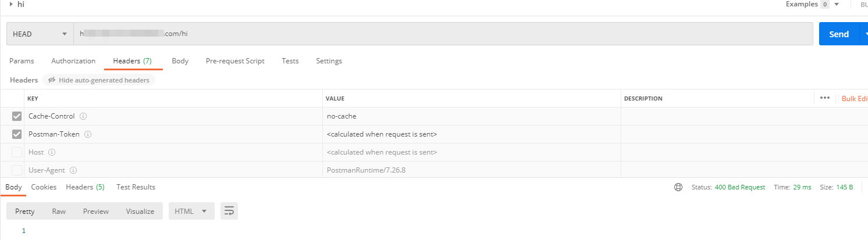This screenshot has width=868, height=240.
Task: Uncheck the Cache-Control header checkbox
Action: coord(17,116)
